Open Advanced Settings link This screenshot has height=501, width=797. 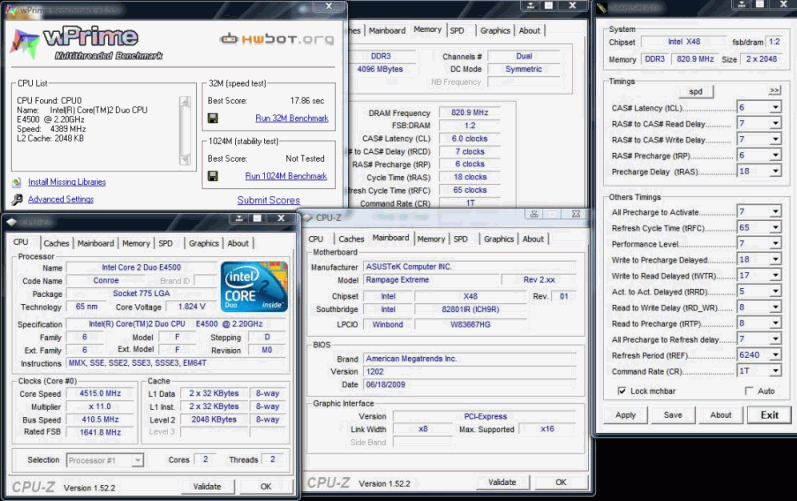tap(61, 199)
